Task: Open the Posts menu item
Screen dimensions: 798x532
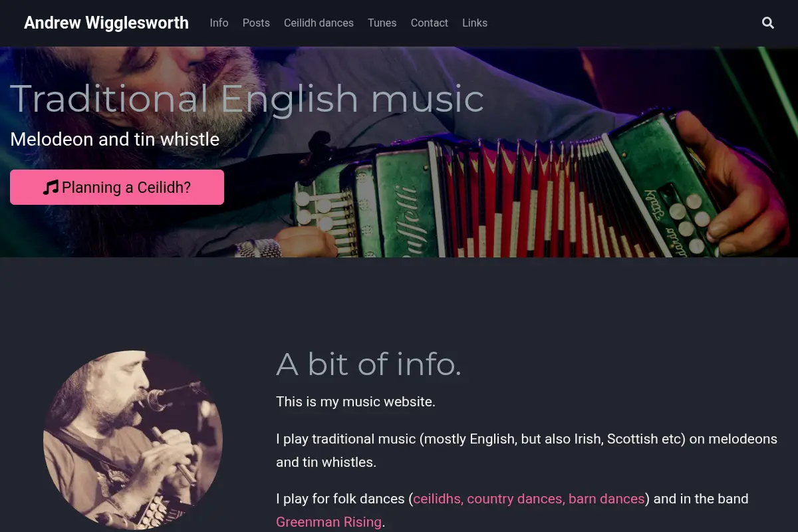Action: click(x=256, y=23)
